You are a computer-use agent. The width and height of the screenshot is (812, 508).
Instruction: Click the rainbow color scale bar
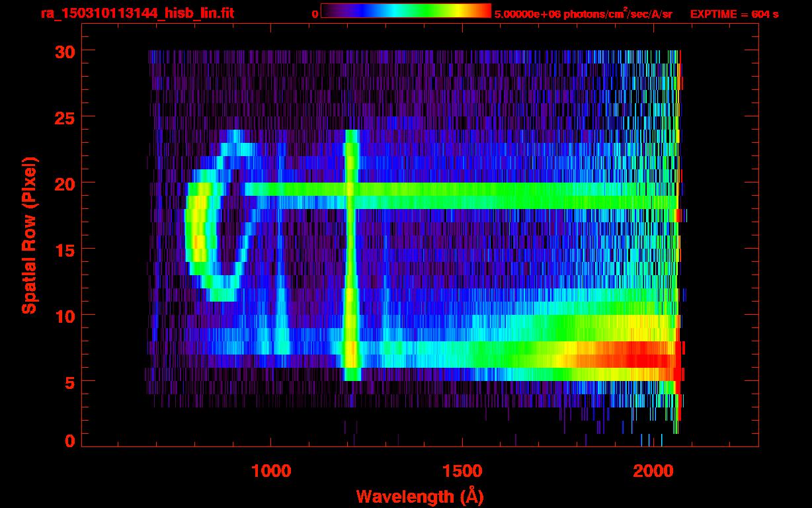pyautogui.click(x=406, y=11)
